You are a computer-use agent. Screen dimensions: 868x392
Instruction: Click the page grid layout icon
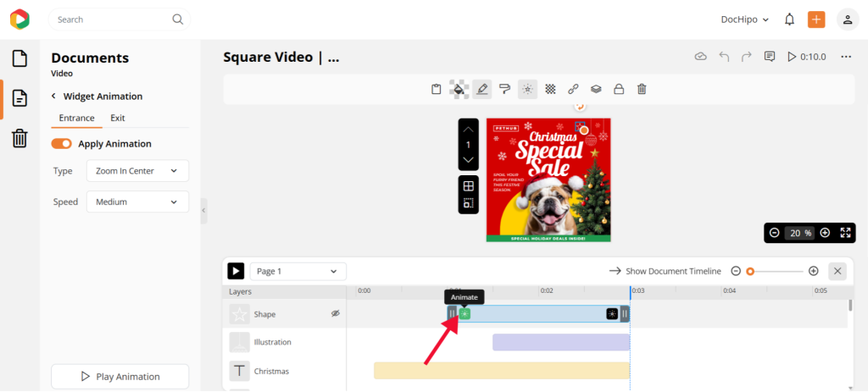[x=468, y=185]
